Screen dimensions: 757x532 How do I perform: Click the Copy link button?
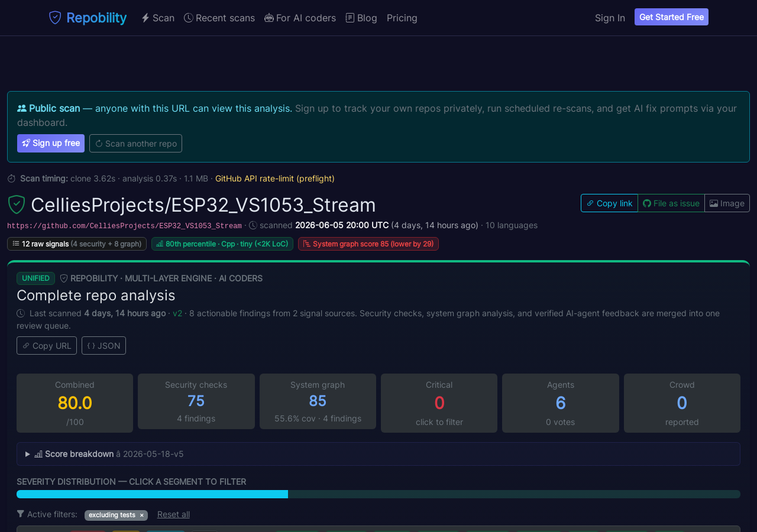[609, 203]
